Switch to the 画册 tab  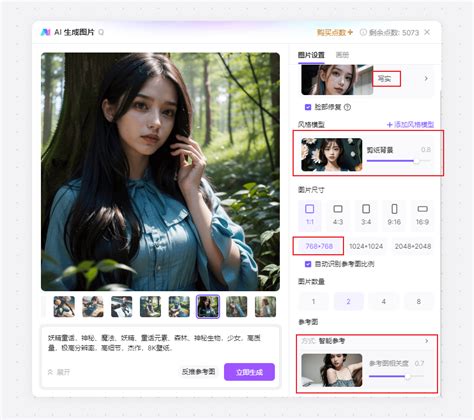[x=342, y=55]
